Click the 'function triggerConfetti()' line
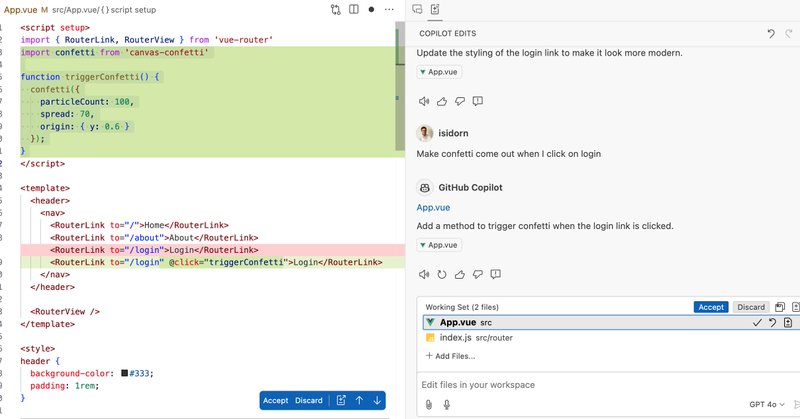This screenshot has height=419, width=800. [90, 77]
